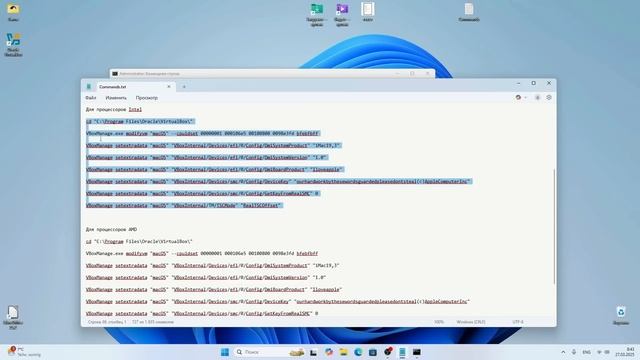Click the red-black app icon on taskbar

[x=388, y=351]
